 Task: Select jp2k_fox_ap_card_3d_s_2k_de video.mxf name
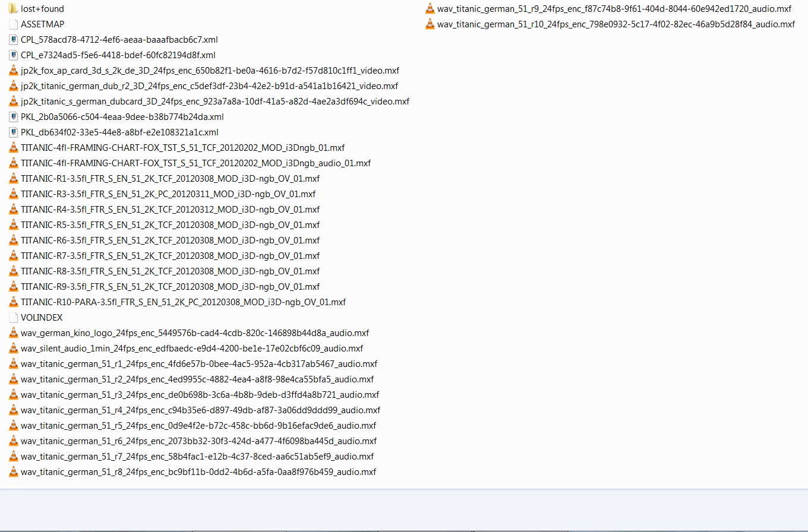[x=210, y=71]
